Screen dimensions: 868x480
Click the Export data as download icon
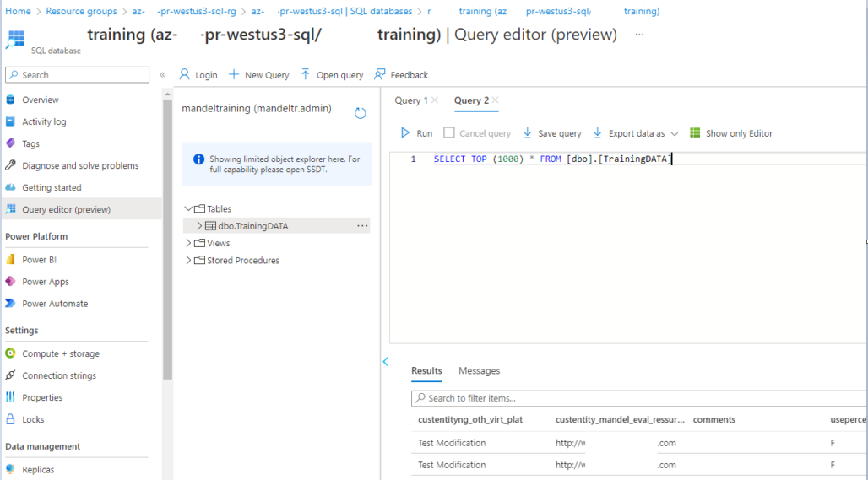(597, 132)
